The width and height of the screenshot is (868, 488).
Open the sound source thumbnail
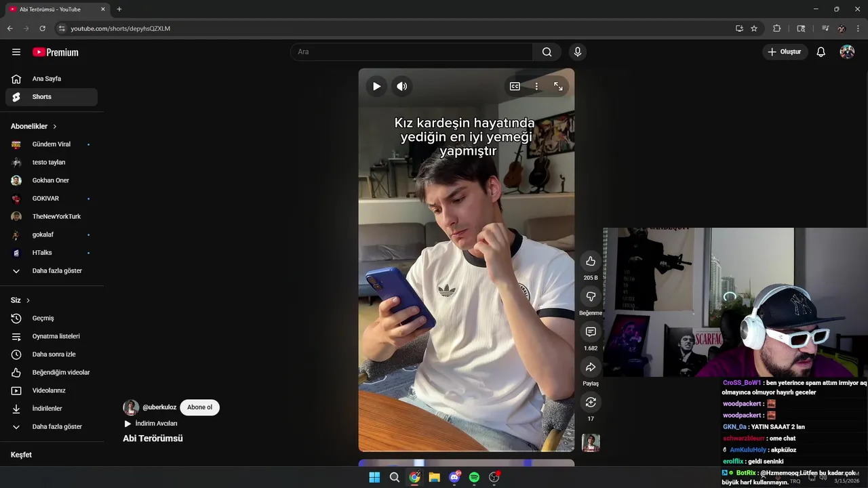591,443
